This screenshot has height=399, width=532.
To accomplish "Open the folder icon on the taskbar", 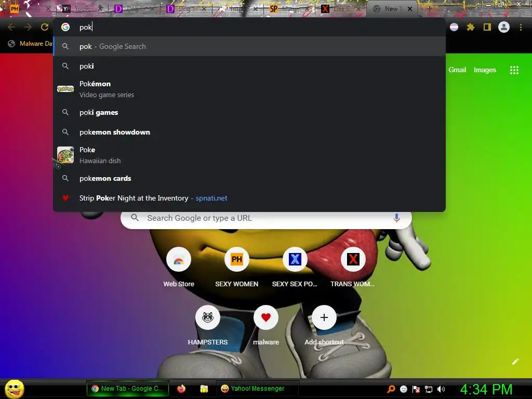I will (204, 389).
